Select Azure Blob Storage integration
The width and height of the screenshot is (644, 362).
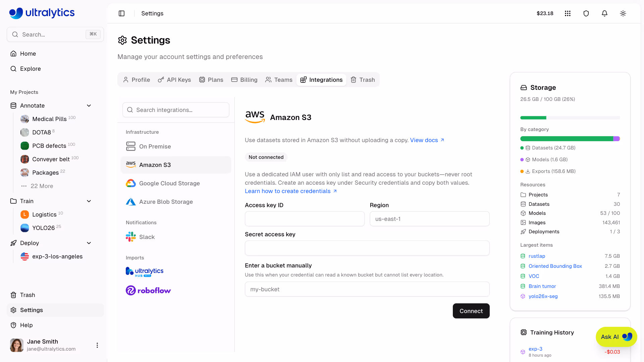[x=176, y=202]
